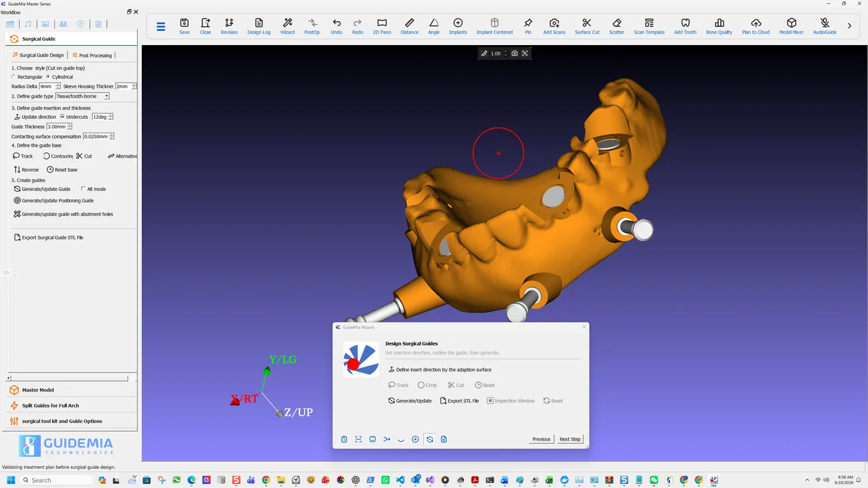Viewport: 868px width, 488px height.
Task: Open the PostOp tool
Action: [312, 26]
